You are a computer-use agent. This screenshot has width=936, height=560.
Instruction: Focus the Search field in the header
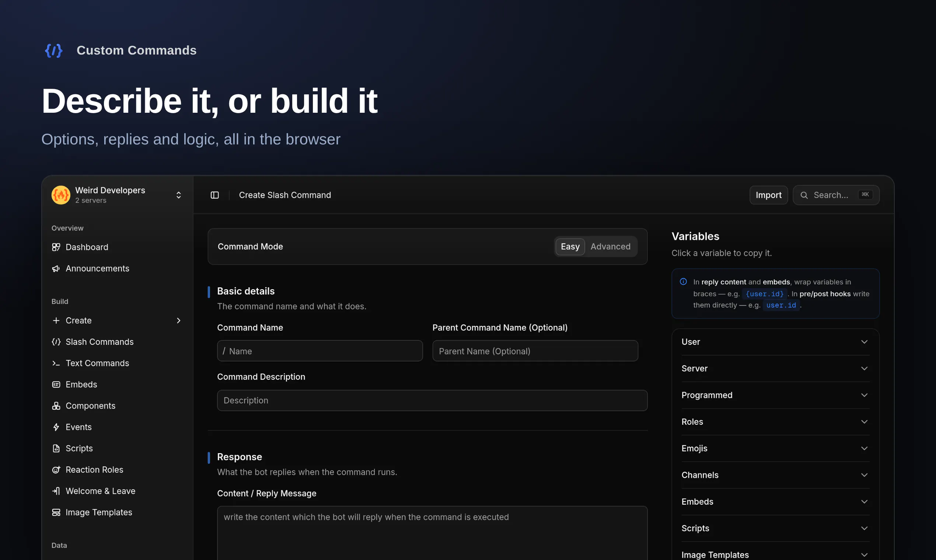836,195
